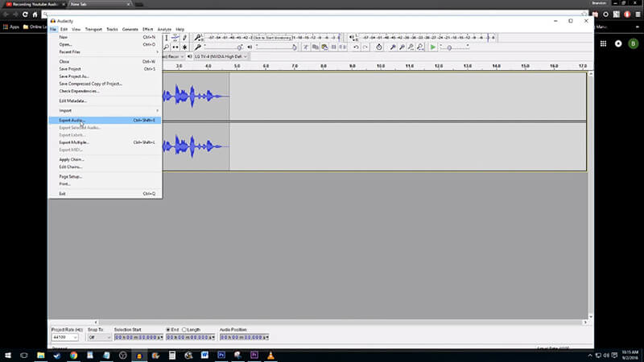Click the Copy icon in edit toolbar
The image size is (644, 362).
[315, 47]
